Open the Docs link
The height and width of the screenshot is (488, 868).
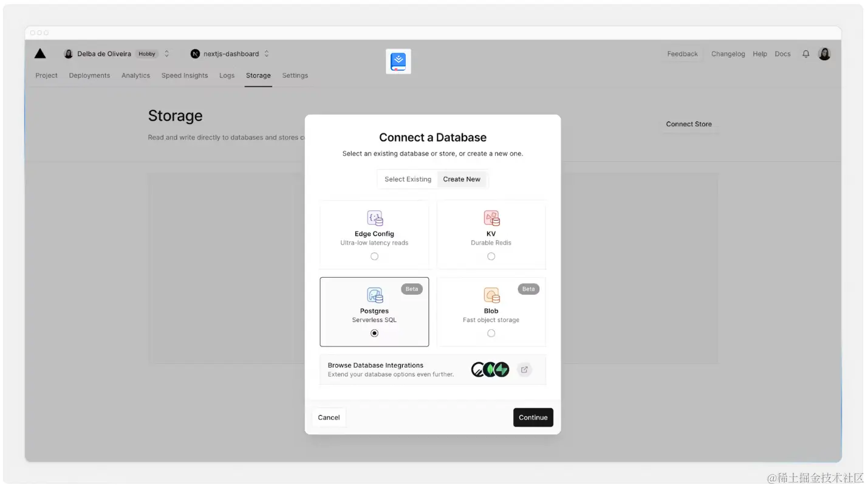click(782, 53)
